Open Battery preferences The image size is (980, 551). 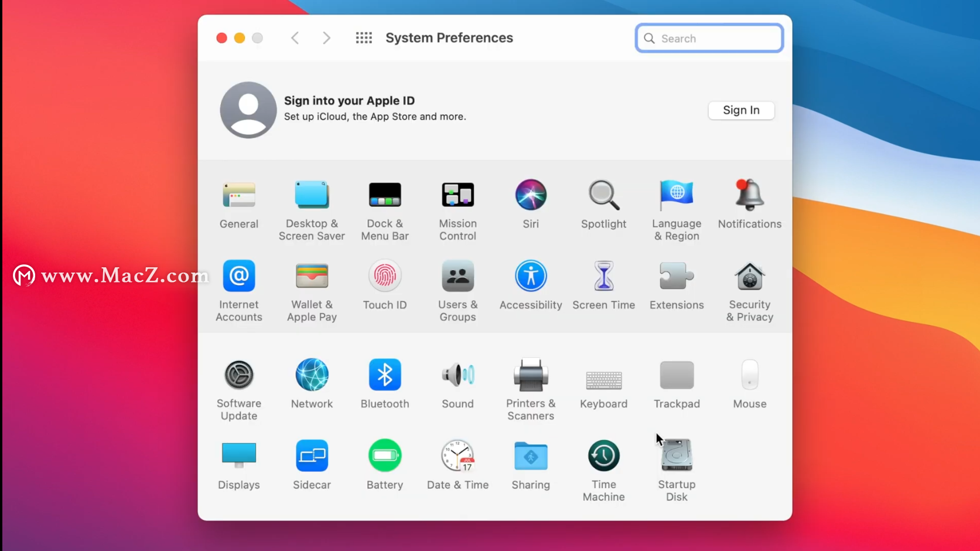point(385,456)
